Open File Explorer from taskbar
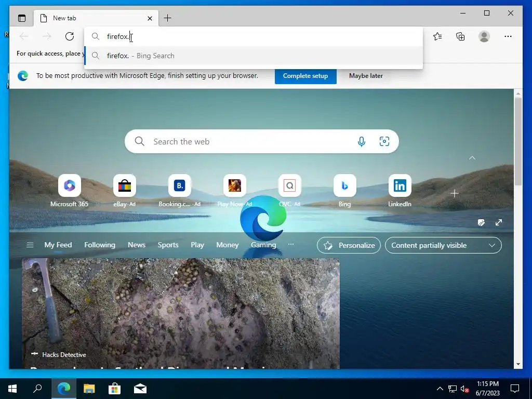The height and width of the screenshot is (399, 532). click(89, 389)
